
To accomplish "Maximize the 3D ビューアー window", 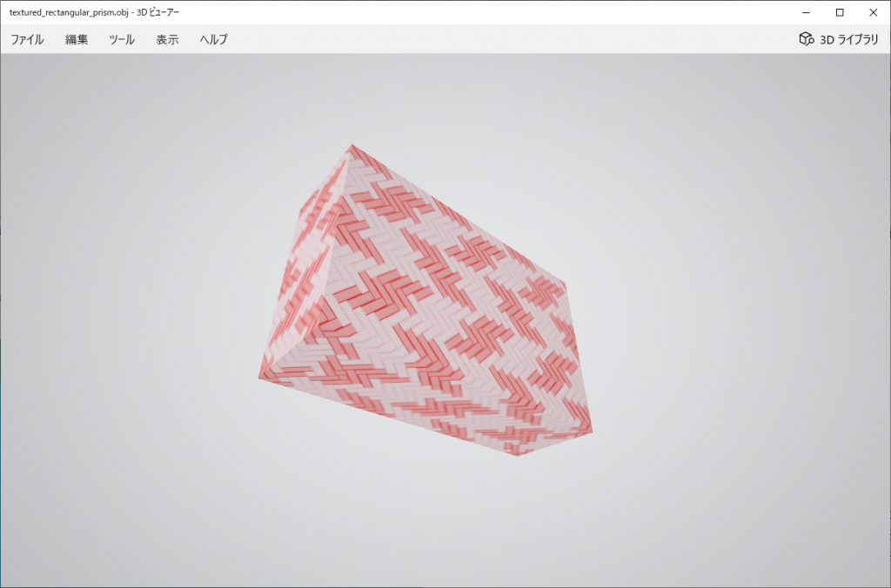I will coord(840,12).
